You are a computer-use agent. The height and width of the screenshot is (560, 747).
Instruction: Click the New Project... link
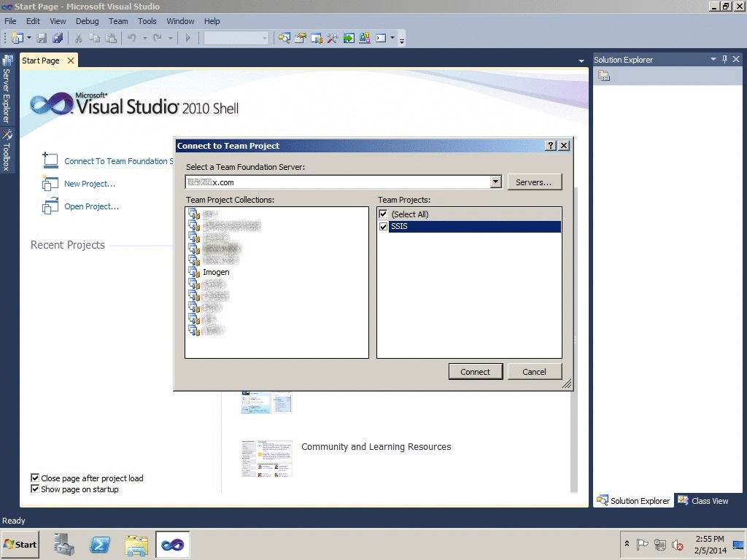(x=90, y=184)
